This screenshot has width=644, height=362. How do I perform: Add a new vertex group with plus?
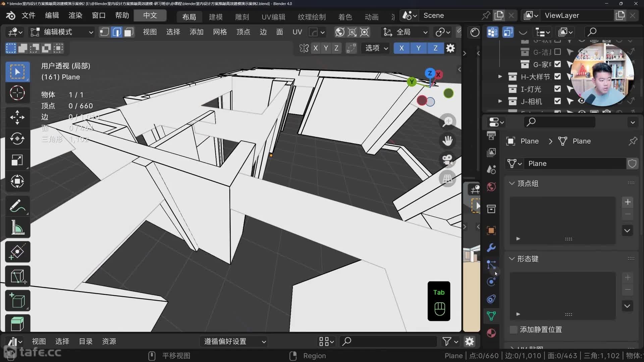(x=628, y=202)
